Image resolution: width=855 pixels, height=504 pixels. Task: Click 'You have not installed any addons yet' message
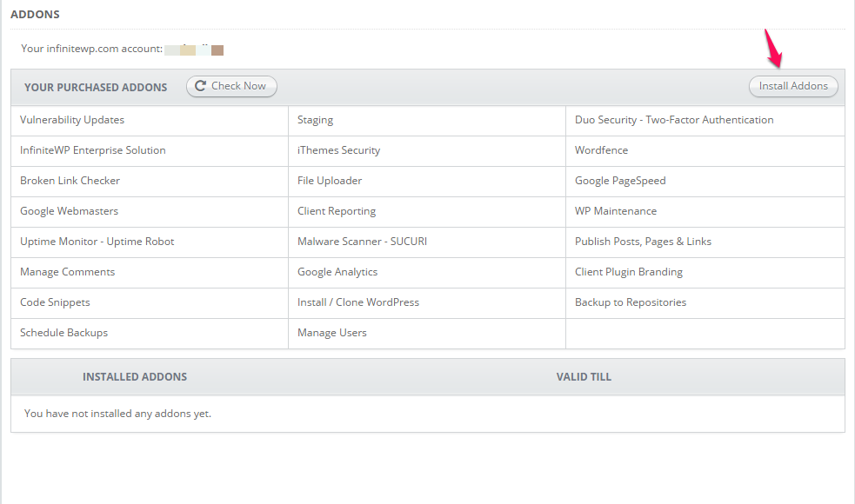(x=117, y=414)
